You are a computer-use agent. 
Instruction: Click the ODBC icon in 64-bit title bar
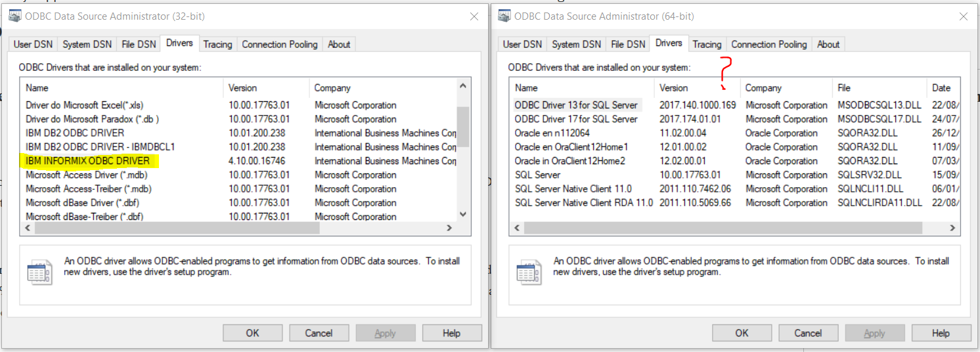coord(504,16)
